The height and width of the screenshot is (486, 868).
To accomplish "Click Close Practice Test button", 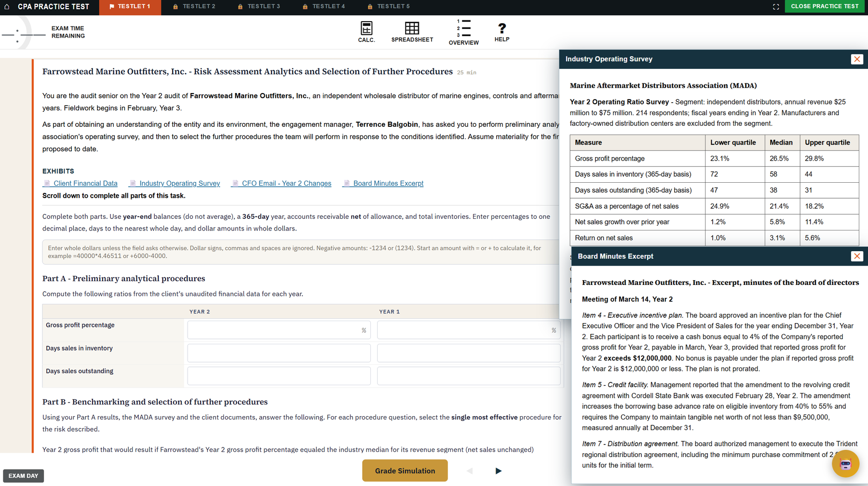I will tap(825, 6).
